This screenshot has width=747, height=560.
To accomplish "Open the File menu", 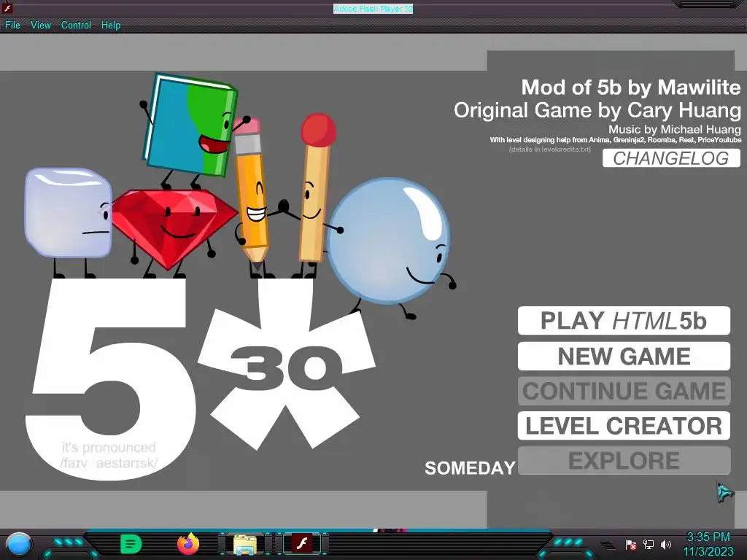I will pyautogui.click(x=12, y=26).
